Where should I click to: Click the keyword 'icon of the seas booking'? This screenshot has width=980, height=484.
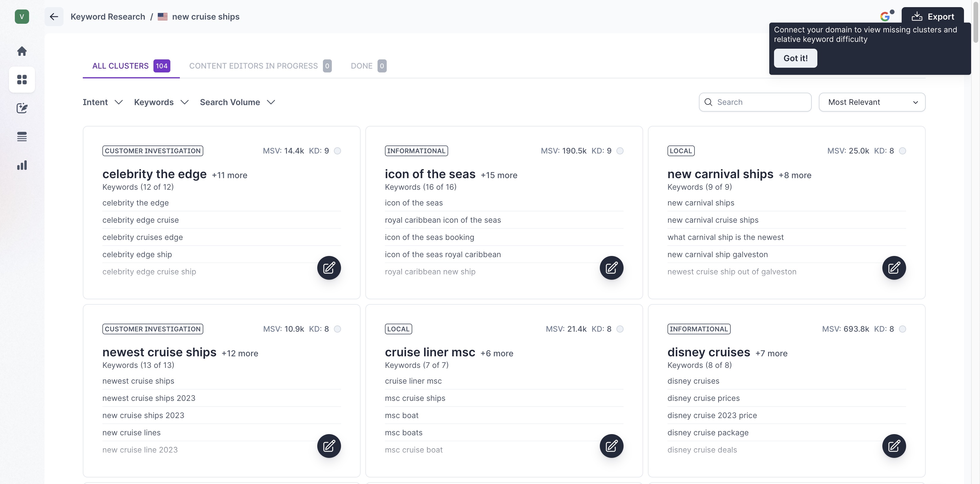429,237
